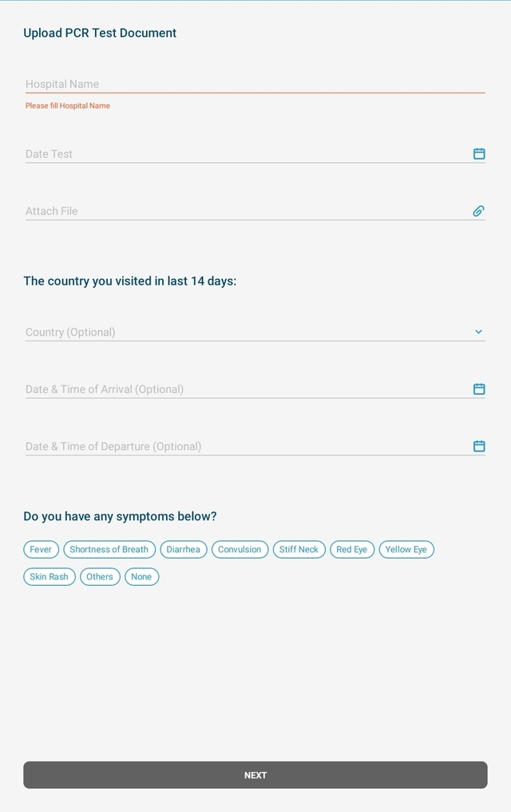511x812 pixels.
Task: Select the Skin Rash symptom chip
Action: (x=50, y=577)
